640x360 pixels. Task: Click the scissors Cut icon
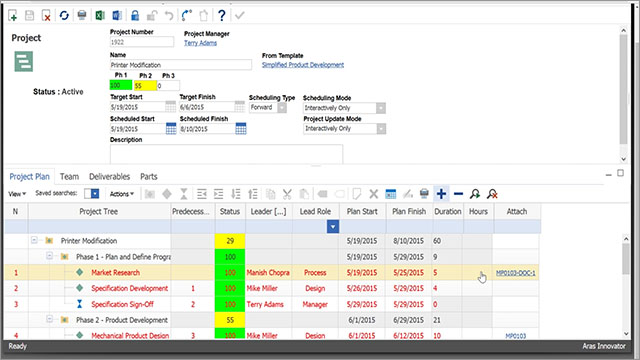tap(287, 194)
